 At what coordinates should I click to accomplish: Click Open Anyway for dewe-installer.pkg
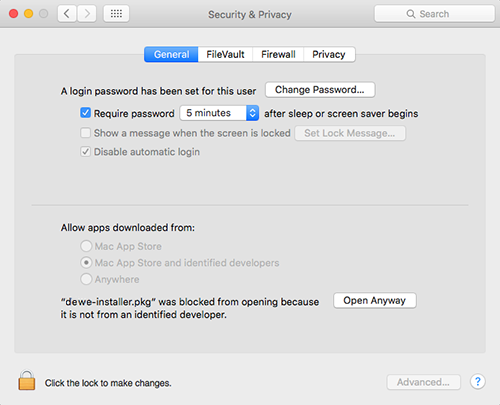click(x=375, y=300)
